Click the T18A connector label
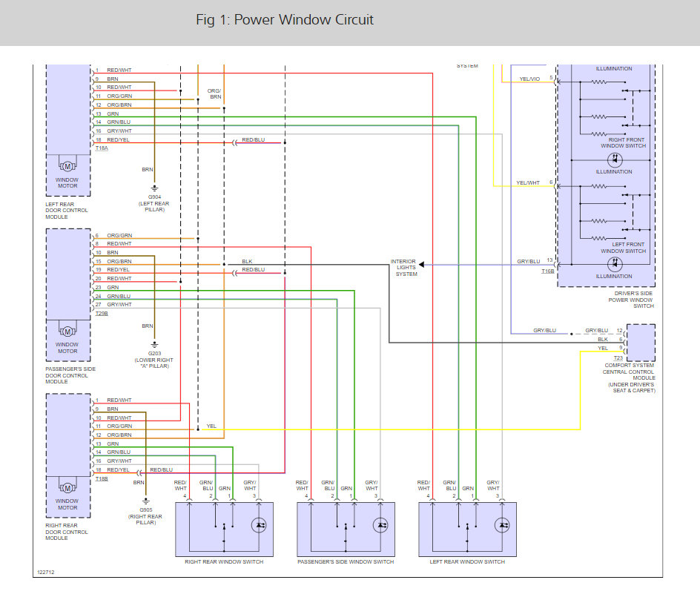The height and width of the screenshot is (600, 700). click(102, 148)
